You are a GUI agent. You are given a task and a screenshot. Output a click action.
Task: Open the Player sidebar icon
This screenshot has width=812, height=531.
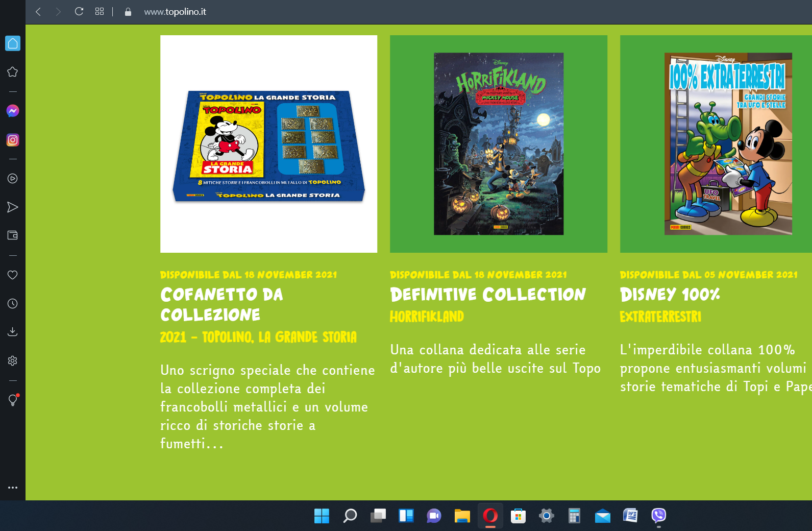point(13,179)
